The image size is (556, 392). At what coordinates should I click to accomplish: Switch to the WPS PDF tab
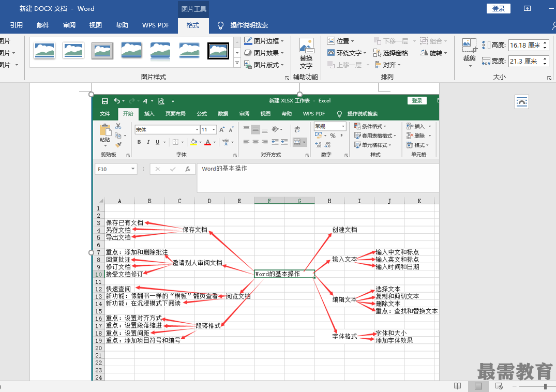coord(156,25)
